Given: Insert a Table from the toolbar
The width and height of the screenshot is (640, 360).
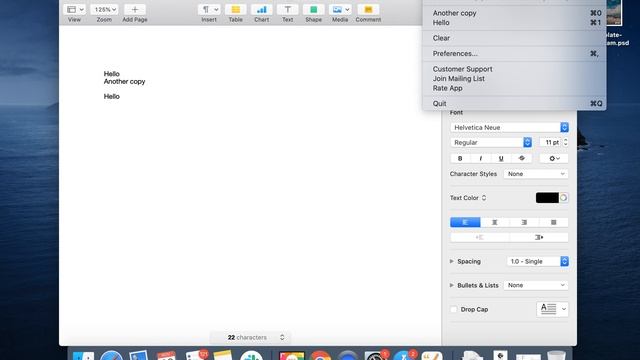Looking at the screenshot, I should [236, 9].
